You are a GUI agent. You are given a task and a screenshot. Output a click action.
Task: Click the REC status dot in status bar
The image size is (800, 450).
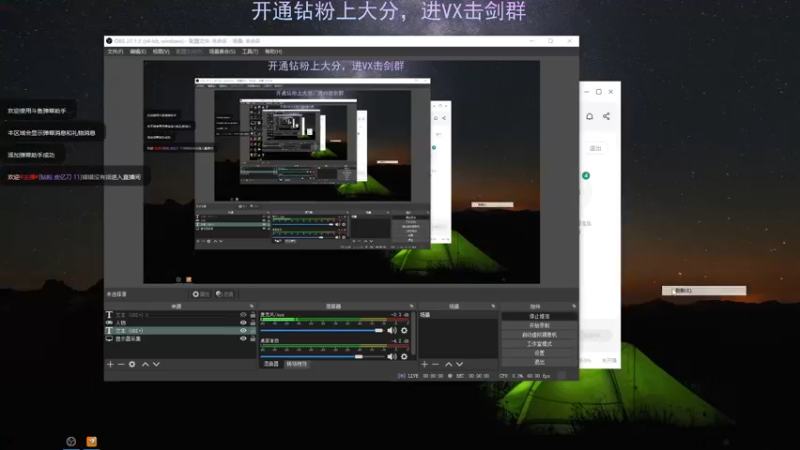450,376
